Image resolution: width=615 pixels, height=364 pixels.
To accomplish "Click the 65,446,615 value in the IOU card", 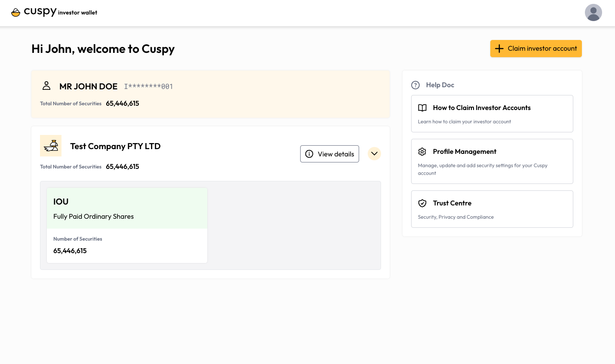I will [70, 251].
